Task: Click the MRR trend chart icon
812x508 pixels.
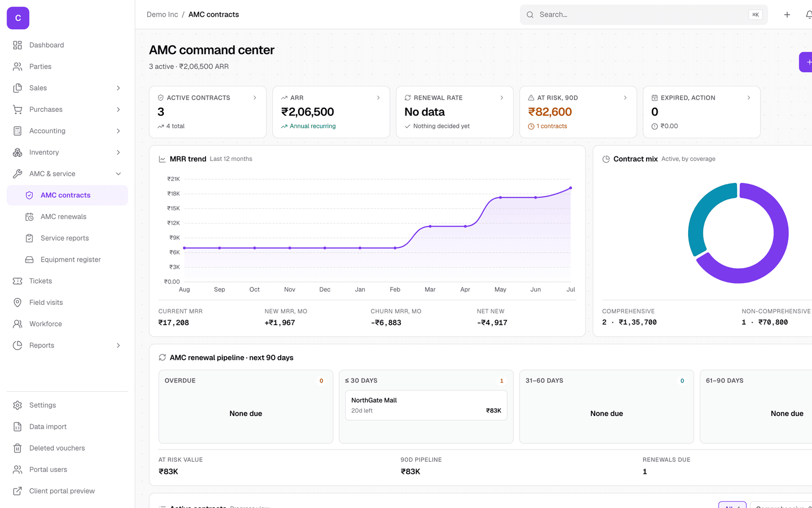Action: [x=162, y=159]
